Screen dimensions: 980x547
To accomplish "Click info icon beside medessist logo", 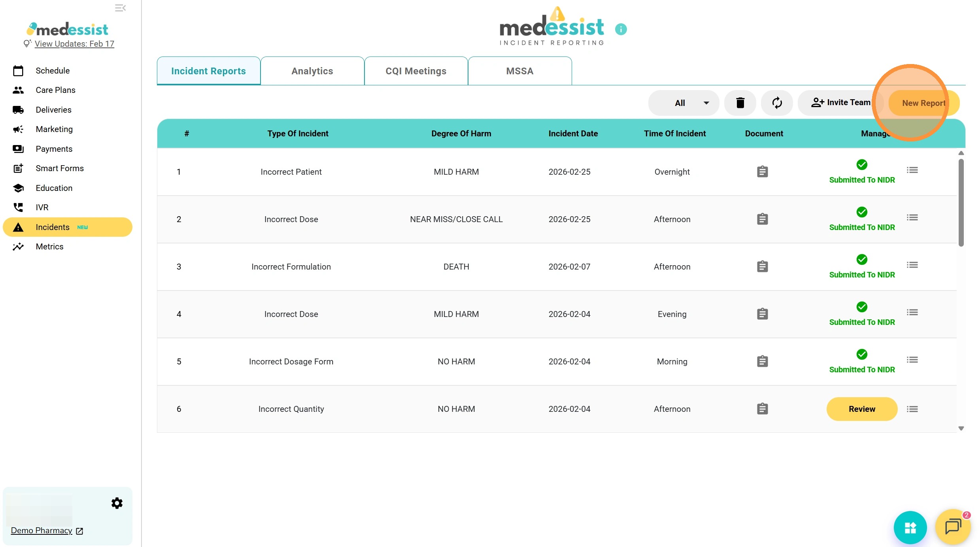I will click(621, 29).
